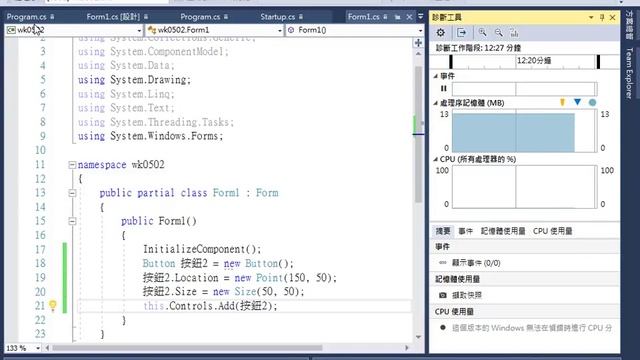
Task: Click the pin icon on Form1.cs [設計] tab
Action: click(x=146, y=17)
